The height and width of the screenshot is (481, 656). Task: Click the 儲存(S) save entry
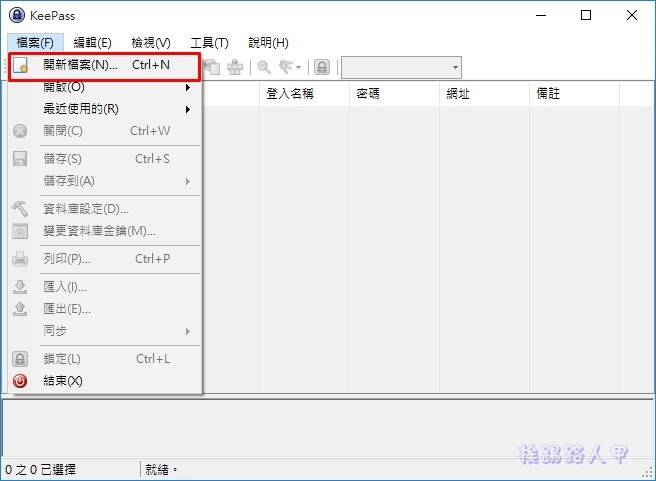(105, 159)
